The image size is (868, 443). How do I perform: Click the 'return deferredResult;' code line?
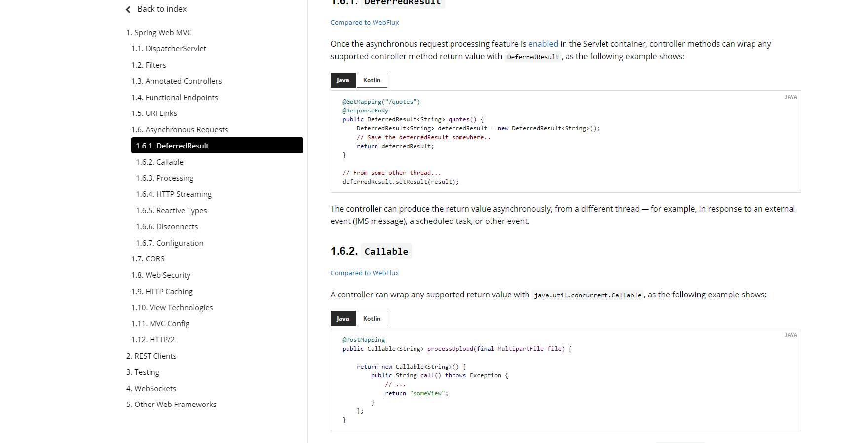pos(395,147)
